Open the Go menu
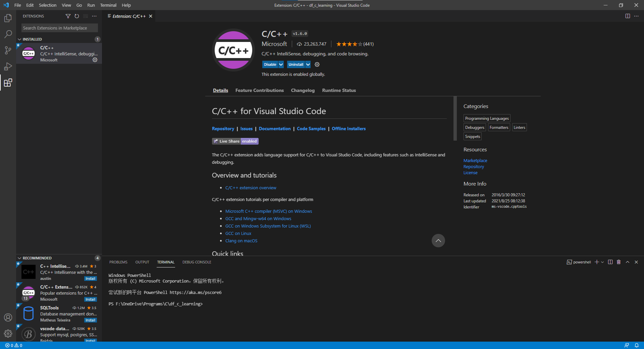This screenshot has width=644, height=349. (79, 5)
